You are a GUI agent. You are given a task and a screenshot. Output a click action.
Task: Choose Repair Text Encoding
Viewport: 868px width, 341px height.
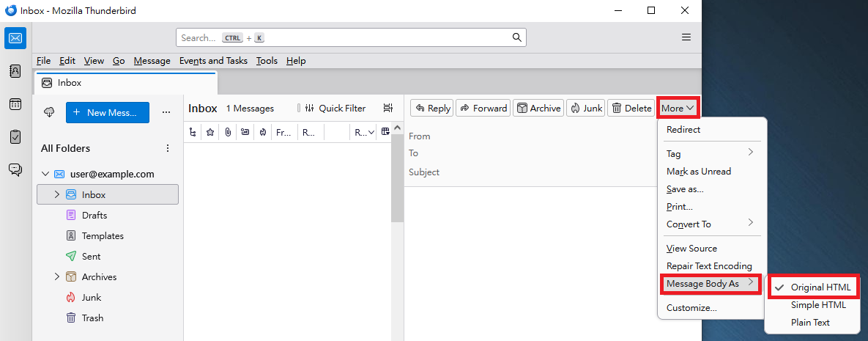[x=712, y=266]
